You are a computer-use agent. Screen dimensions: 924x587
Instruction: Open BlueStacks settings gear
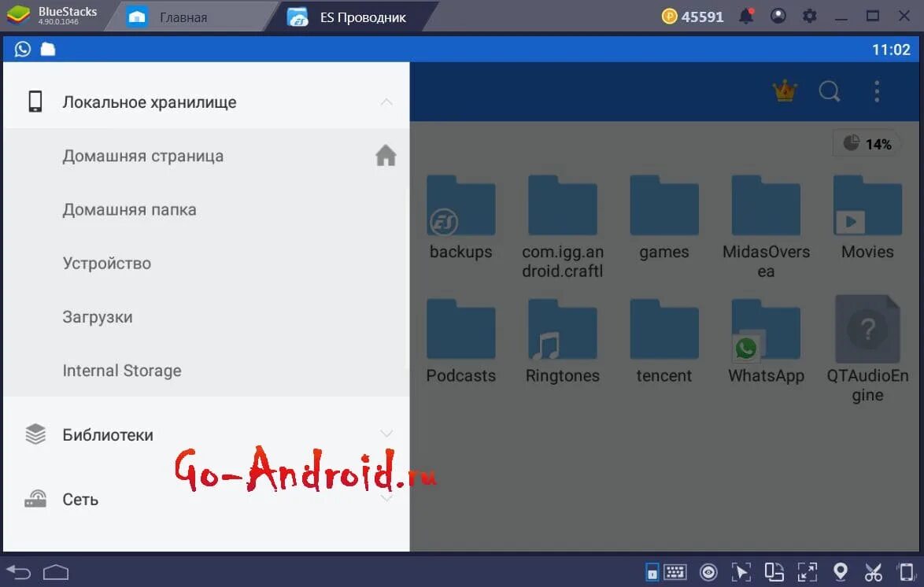pos(810,17)
